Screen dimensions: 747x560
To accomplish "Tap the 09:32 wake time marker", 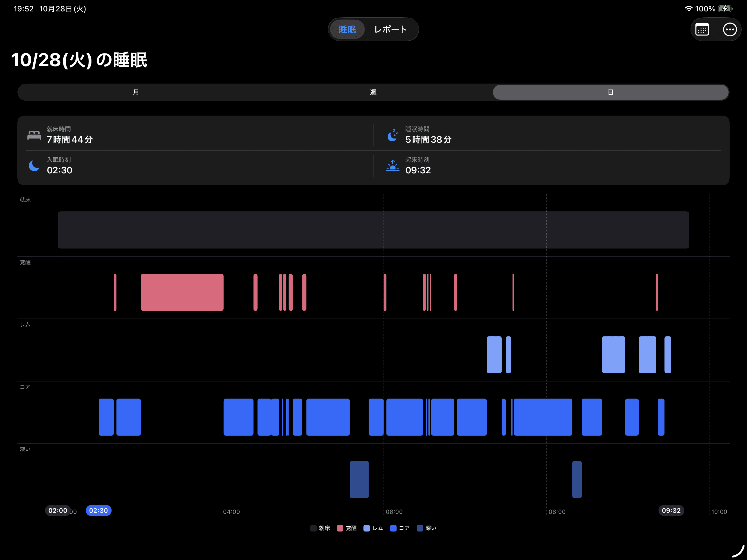I will pyautogui.click(x=671, y=510).
